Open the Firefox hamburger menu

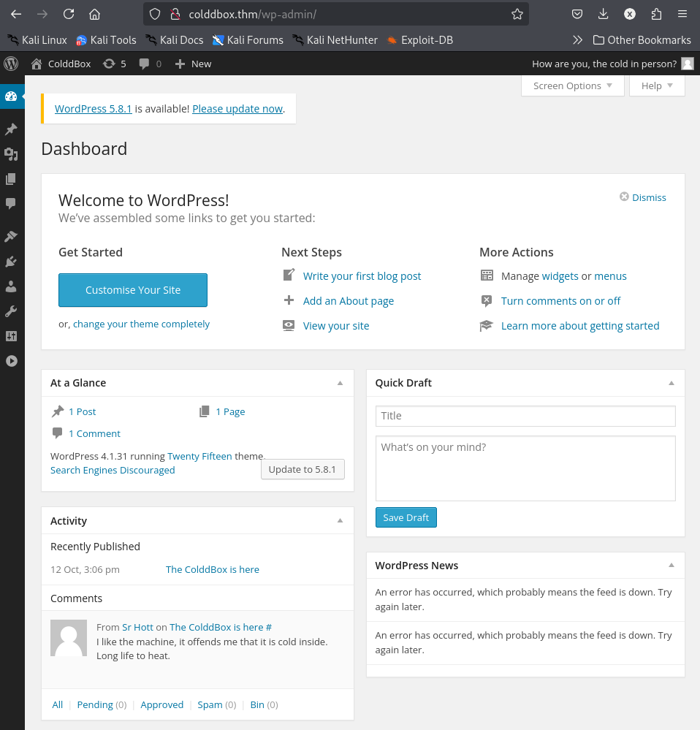point(682,15)
